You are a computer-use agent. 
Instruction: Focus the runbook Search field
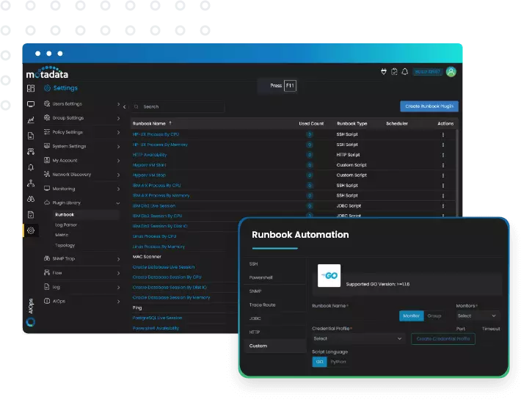(x=178, y=106)
